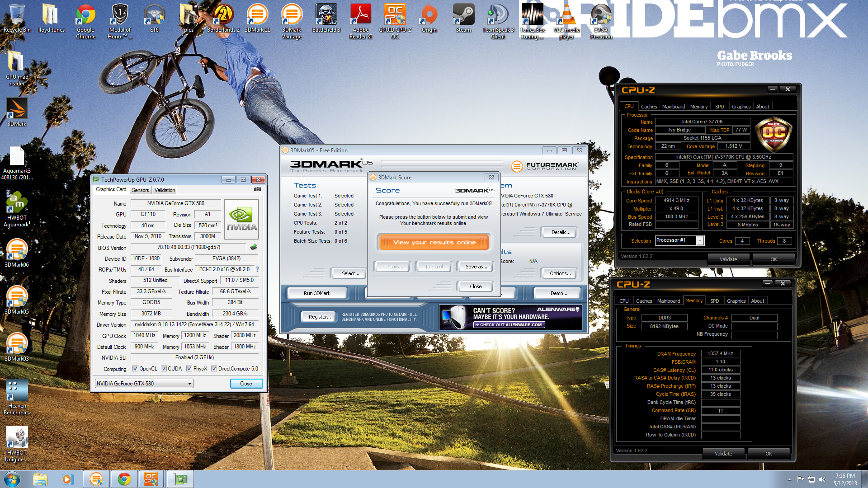868x488 pixels.
Task: Launch 3DMark Vantage desktop shortcut
Action: point(292,21)
